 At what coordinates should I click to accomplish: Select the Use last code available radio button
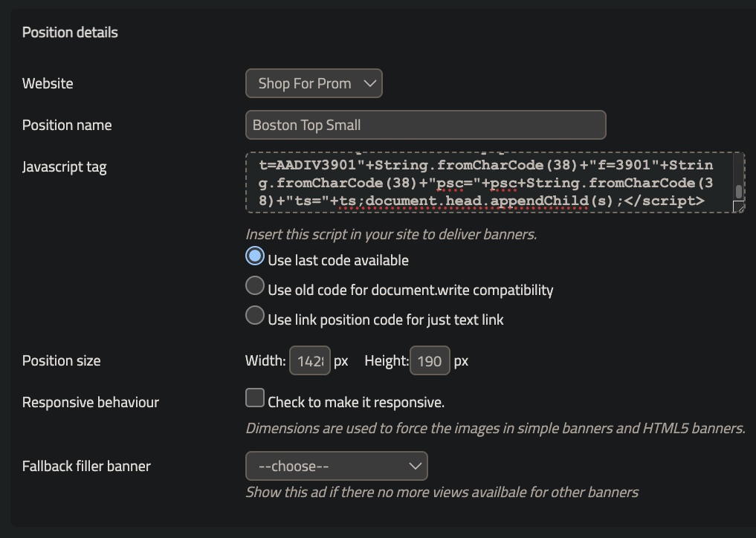point(255,256)
